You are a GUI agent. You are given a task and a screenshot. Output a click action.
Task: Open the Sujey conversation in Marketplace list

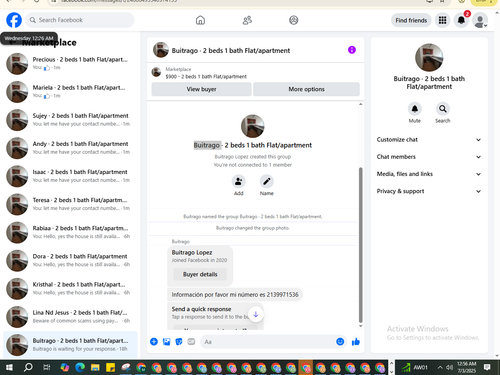tap(70, 120)
